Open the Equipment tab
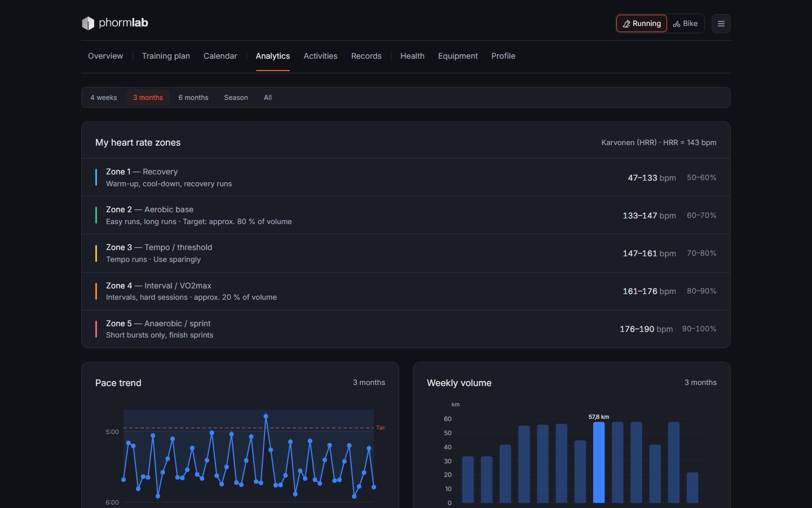Viewport: 812px width, 508px height. (x=458, y=56)
